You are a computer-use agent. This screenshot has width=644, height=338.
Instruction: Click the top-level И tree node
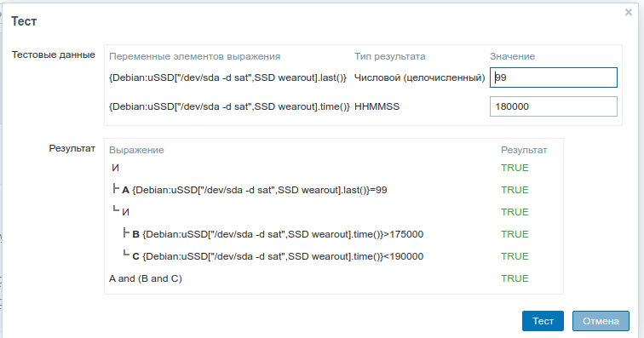point(115,168)
